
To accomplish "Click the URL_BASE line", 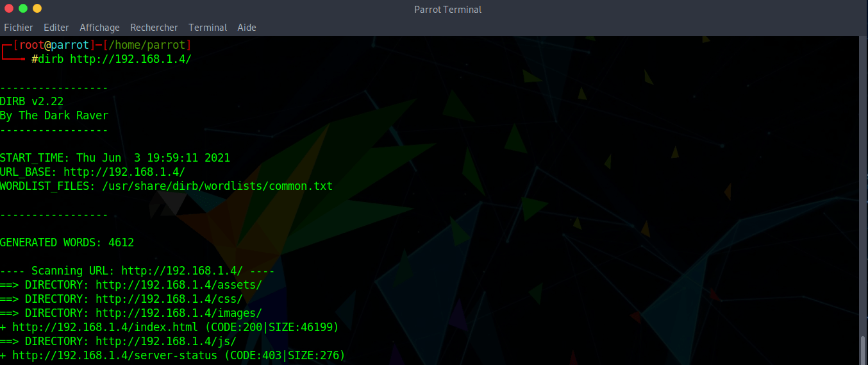I will [92, 172].
